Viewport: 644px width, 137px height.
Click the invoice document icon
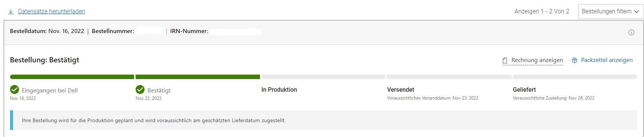point(505,61)
